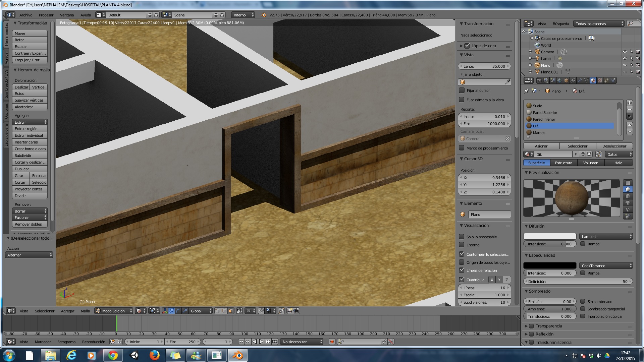Click the black specular color swatch
Viewport: 644px width, 362px height.
tap(549, 265)
